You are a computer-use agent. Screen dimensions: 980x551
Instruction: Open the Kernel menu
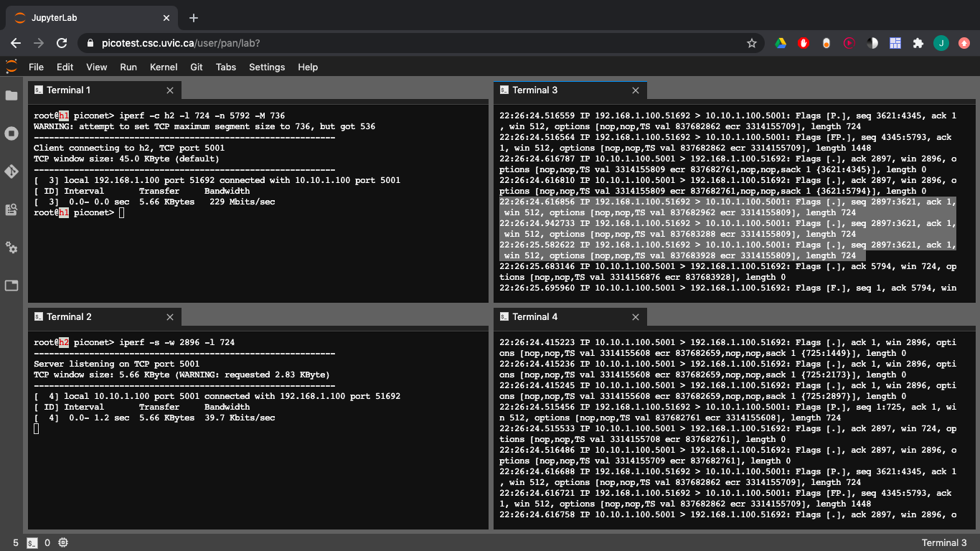tap(164, 67)
